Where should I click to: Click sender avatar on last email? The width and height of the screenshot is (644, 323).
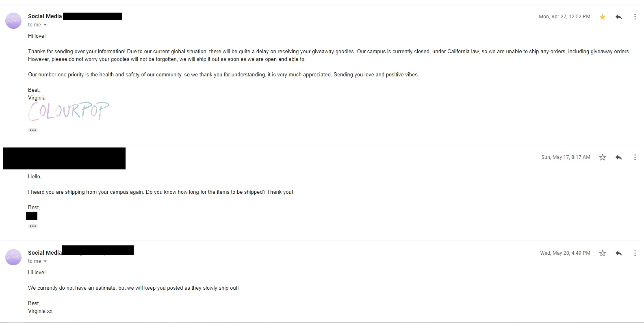[x=13, y=257]
